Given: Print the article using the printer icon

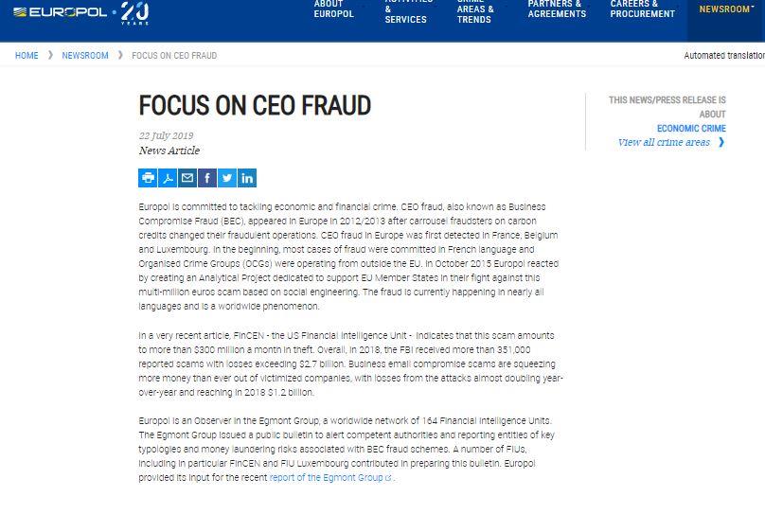Looking at the screenshot, I should coord(148,178).
